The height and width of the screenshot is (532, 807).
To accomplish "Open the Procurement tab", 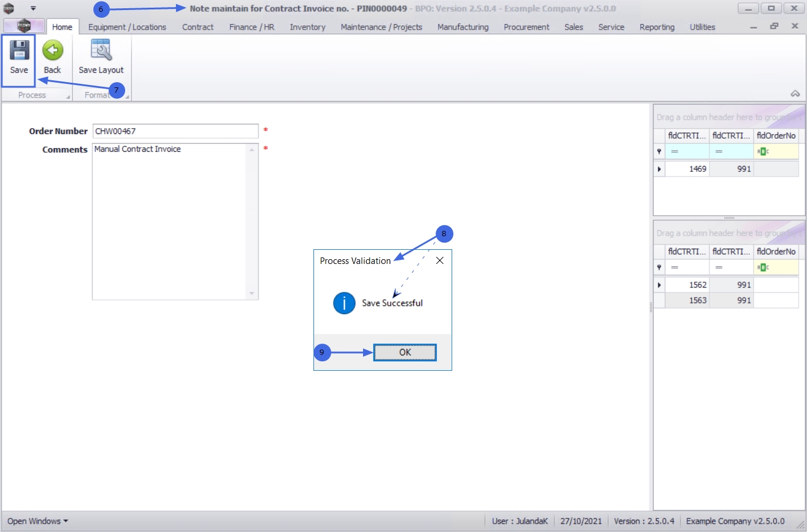I will click(526, 27).
